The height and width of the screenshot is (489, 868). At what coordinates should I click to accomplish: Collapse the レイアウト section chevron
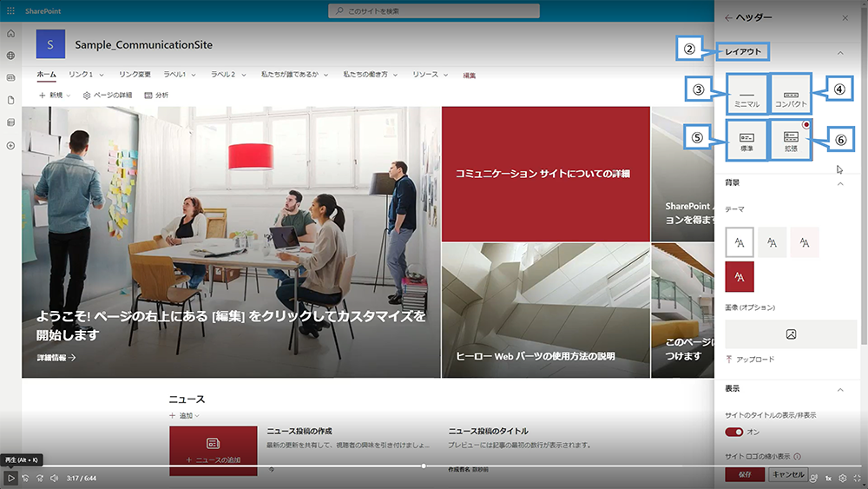coord(840,53)
